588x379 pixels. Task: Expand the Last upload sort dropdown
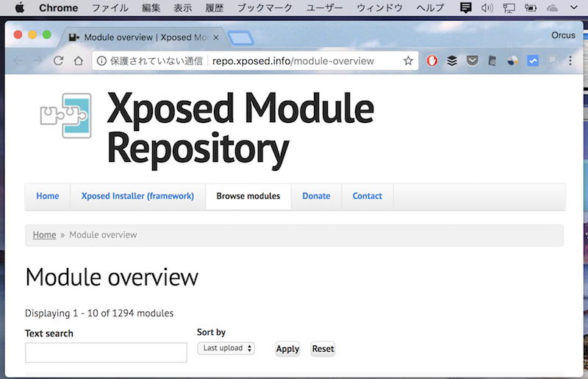pyautogui.click(x=226, y=348)
